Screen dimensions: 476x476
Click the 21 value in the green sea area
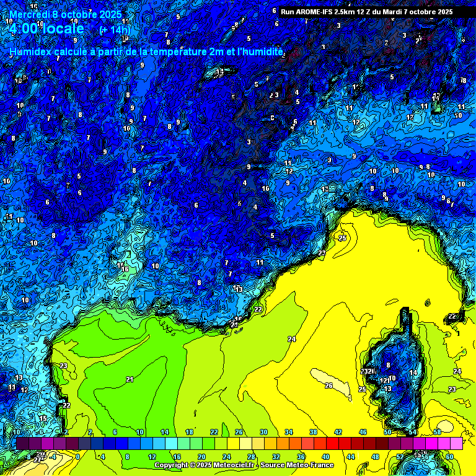click(130, 379)
